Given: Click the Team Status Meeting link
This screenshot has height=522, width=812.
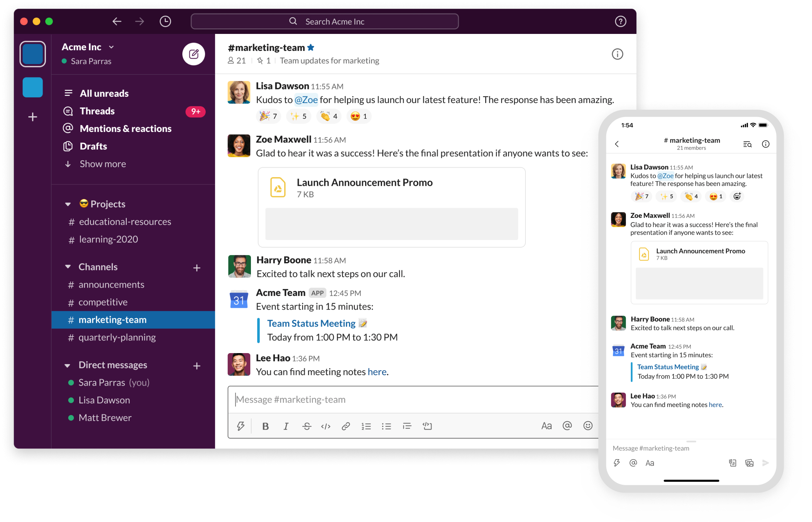Looking at the screenshot, I should click(x=311, y=324).
